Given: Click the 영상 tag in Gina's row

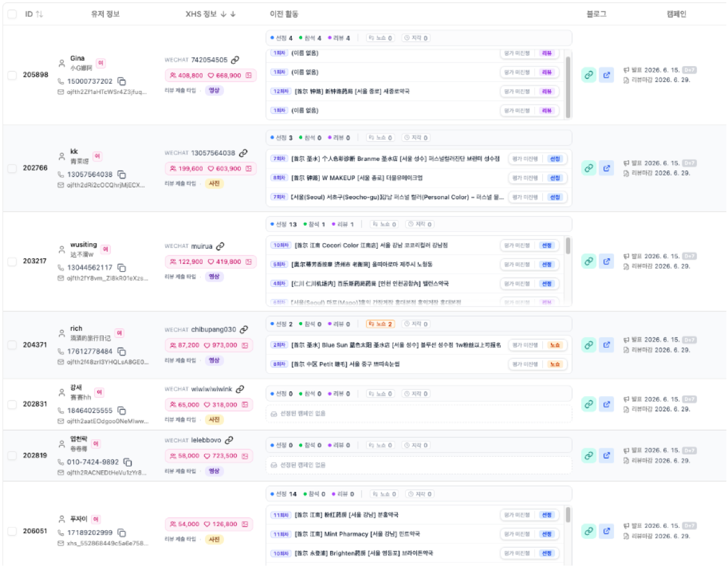Looking at the screenshot, I should point(214,90).
